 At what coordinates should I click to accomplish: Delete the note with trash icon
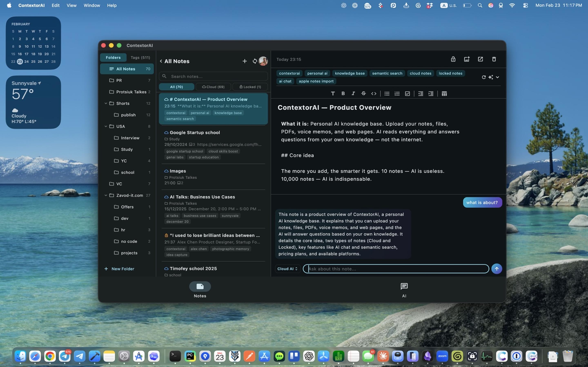(x=494, y=59)
